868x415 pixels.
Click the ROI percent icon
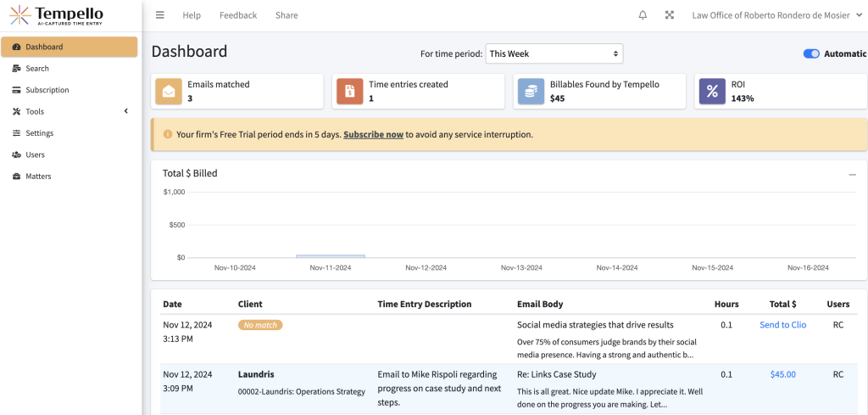click(x=712, y=91)
